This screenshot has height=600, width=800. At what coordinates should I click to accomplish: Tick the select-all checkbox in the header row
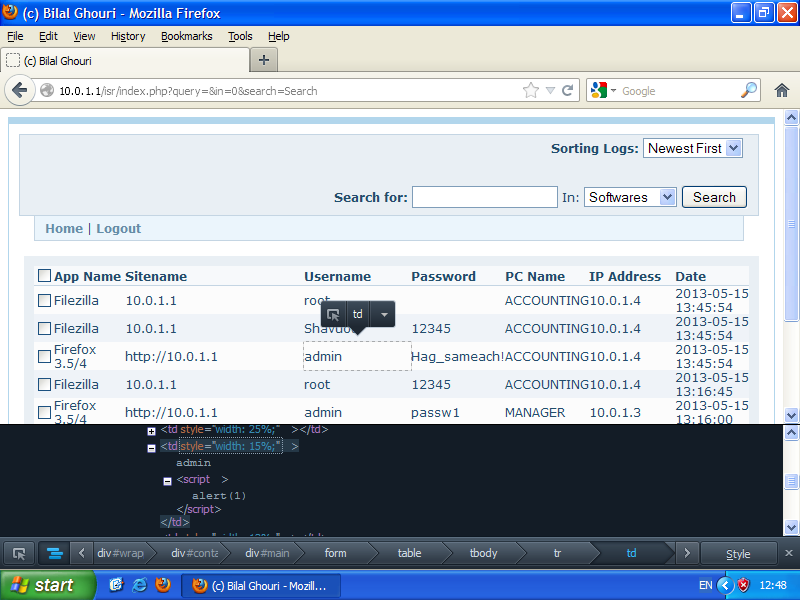[44, 276]
